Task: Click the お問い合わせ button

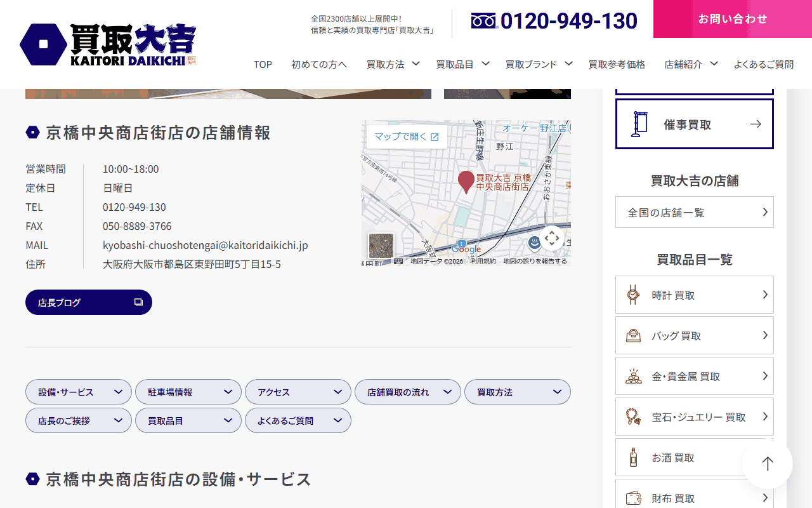Action: click(x=733, y=19)
